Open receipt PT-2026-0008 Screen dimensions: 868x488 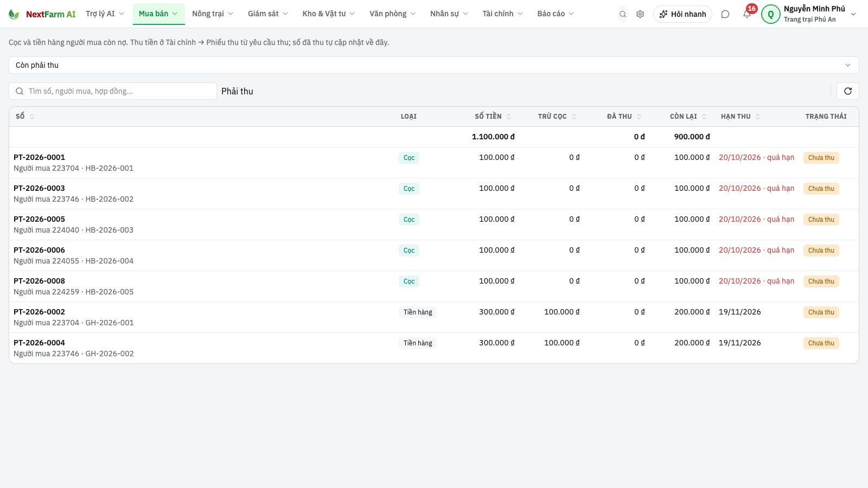pyautogui.click(x=39, y=281)
